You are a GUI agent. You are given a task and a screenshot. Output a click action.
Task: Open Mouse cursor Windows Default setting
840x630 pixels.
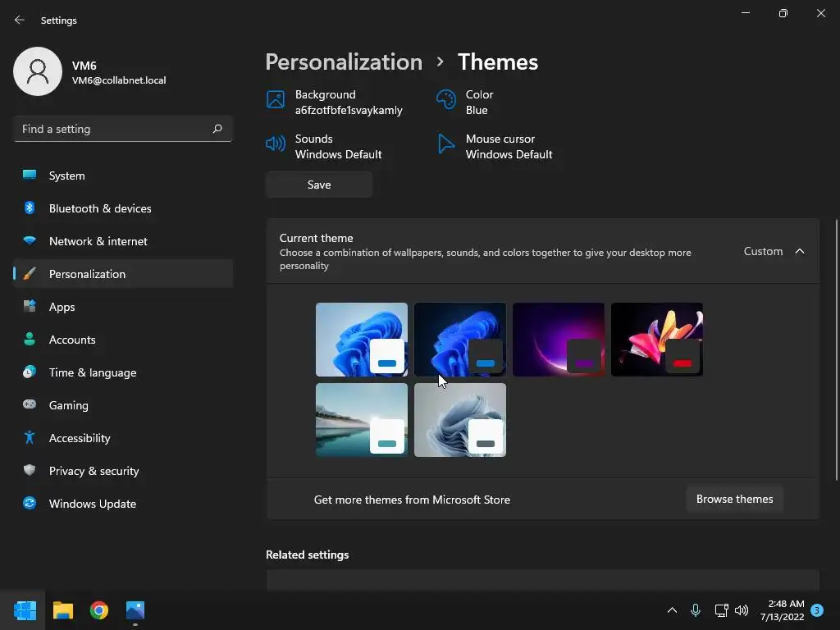(x=495, y=146)
